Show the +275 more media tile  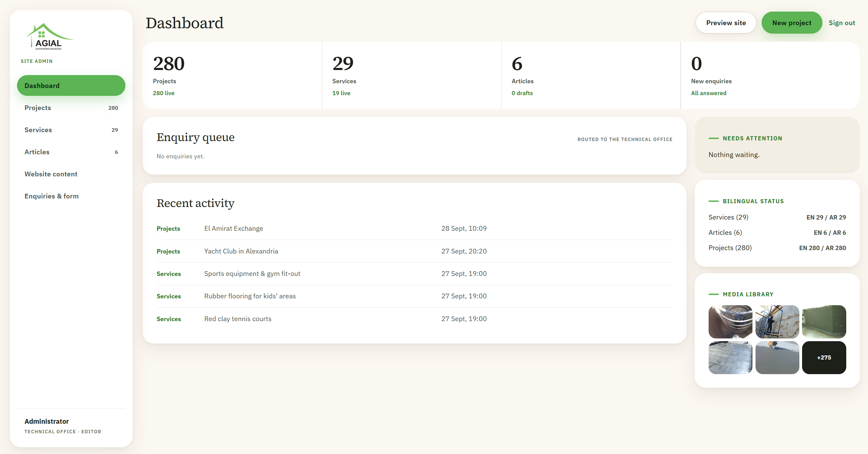824,357
